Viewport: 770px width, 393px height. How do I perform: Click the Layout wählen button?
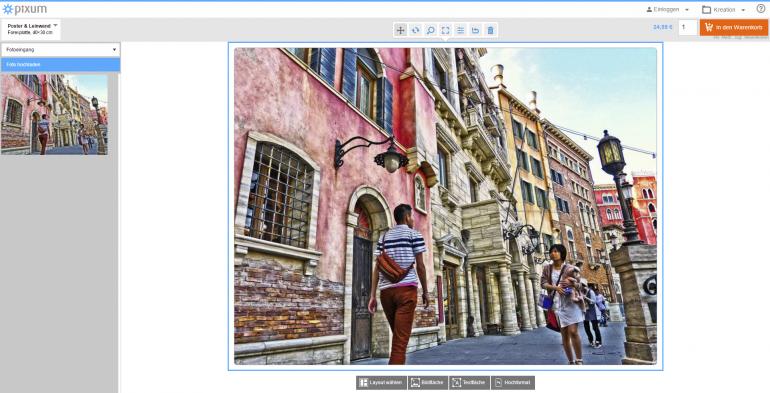point(382,383)
